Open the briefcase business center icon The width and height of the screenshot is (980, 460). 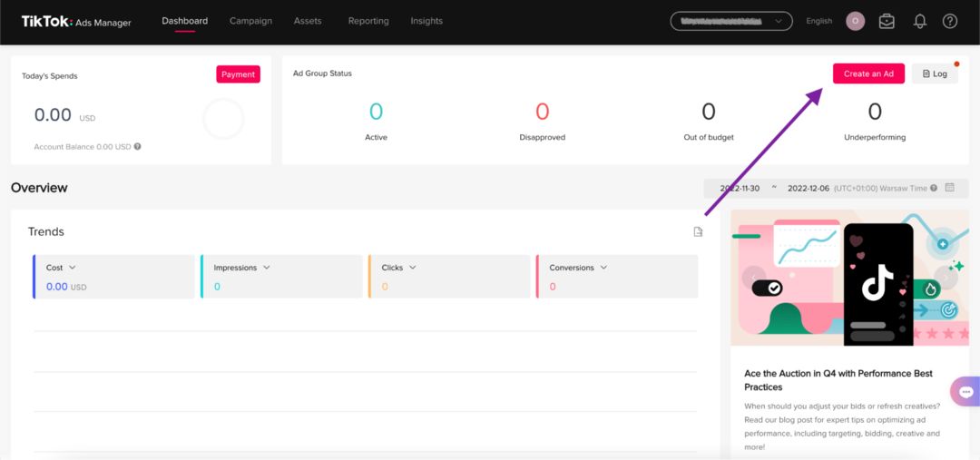click(x=887, y=21)
